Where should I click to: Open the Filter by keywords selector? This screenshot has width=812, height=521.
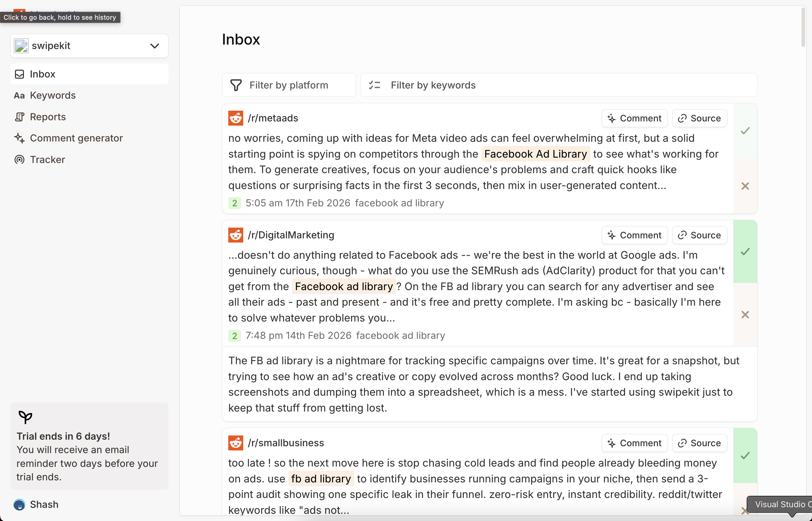point(433,85)
